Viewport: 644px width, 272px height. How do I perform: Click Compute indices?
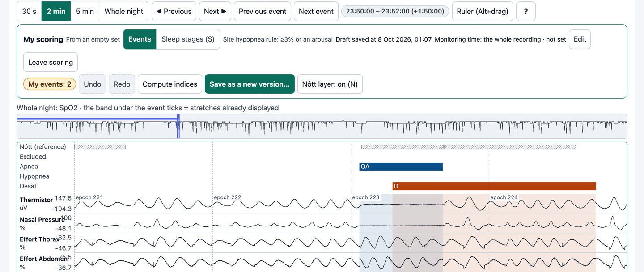click(170, 84)
